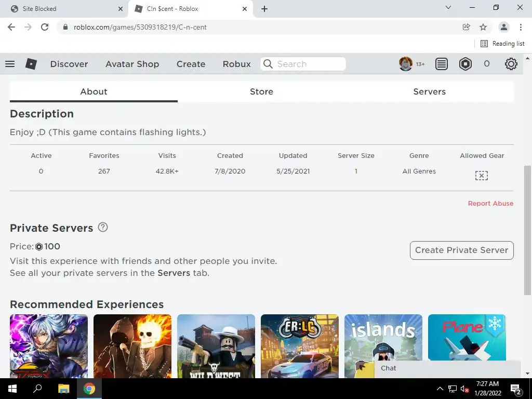The width and height of the screenshot is (532, 399).
Task: Click the Created date 7/8/2020
Action: [x=230, y=171]
